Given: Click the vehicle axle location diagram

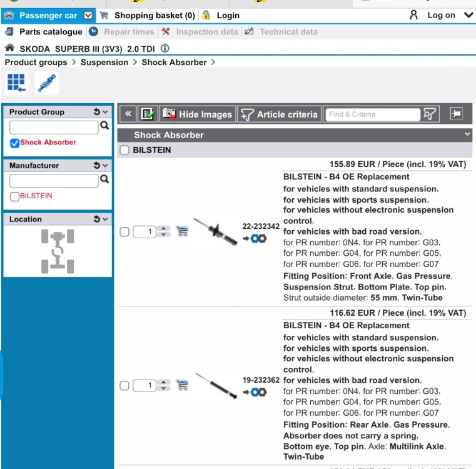Looking at the screenshot, I should point(58,251).
